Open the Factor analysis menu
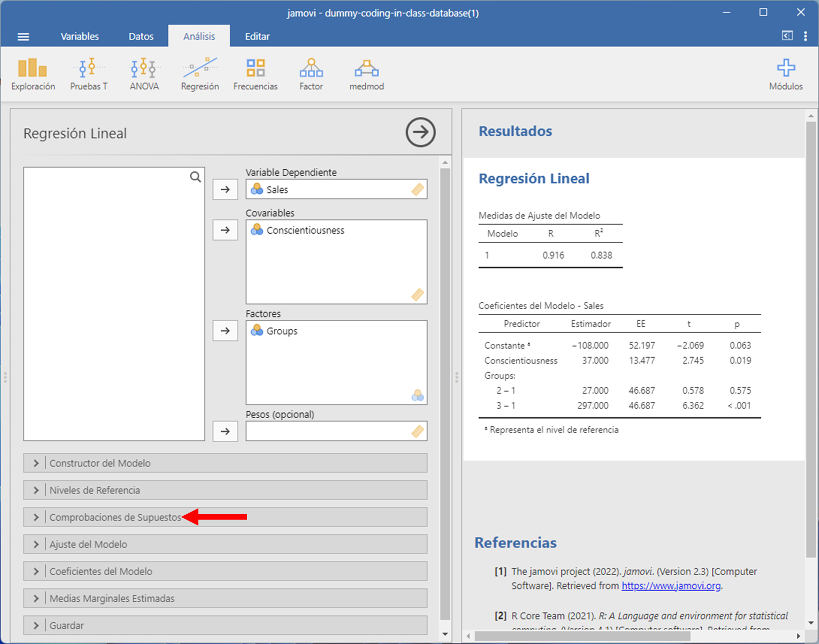 [x=311, y=74]
